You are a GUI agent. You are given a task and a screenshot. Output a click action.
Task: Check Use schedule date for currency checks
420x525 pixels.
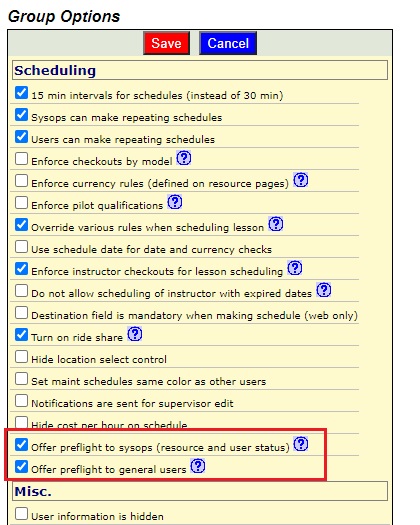click(x=21, y=247)
